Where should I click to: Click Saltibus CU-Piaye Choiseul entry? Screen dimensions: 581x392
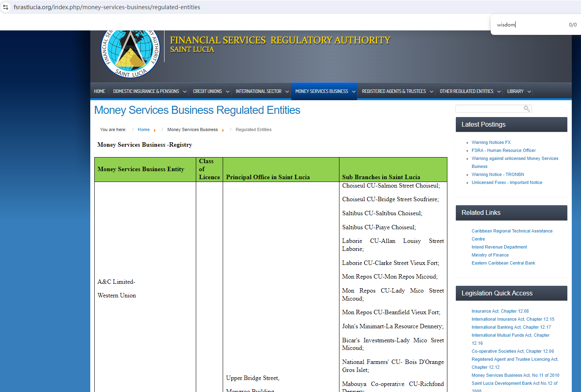pyautogui.click(x=379, y=227)
